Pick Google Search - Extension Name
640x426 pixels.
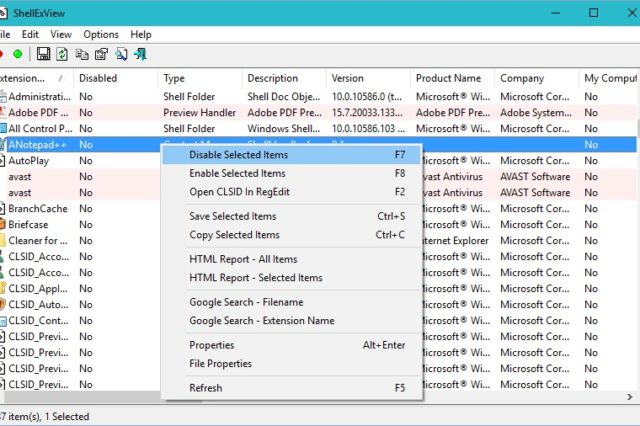[261, 321]
